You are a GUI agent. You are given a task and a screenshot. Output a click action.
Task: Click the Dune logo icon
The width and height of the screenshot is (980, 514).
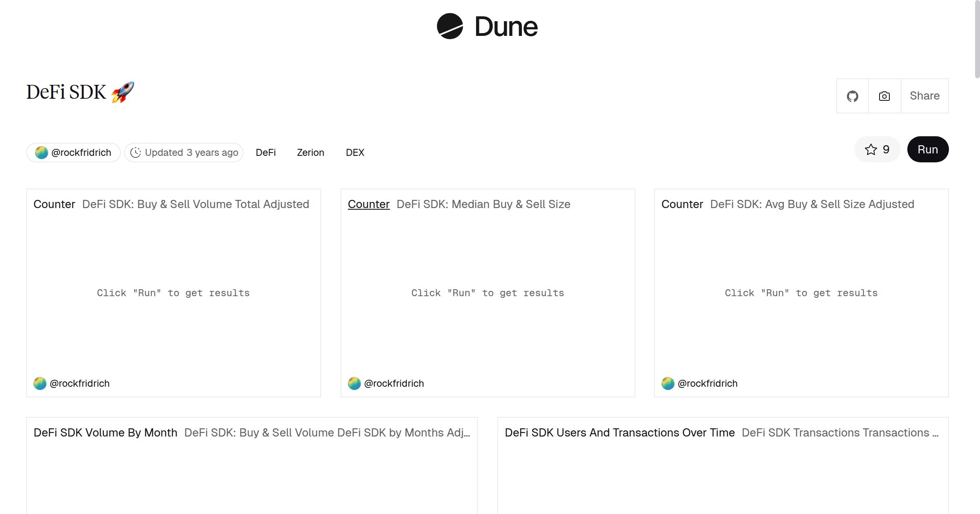[x=450, y=26]
